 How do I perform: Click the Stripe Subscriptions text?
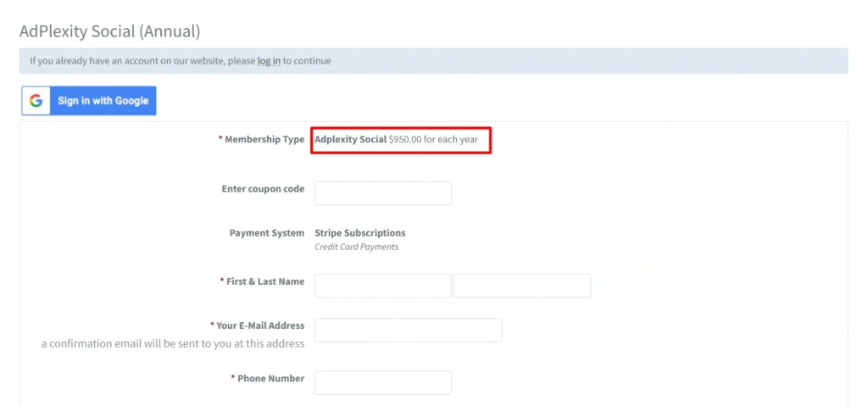click(x=359, y=233)
